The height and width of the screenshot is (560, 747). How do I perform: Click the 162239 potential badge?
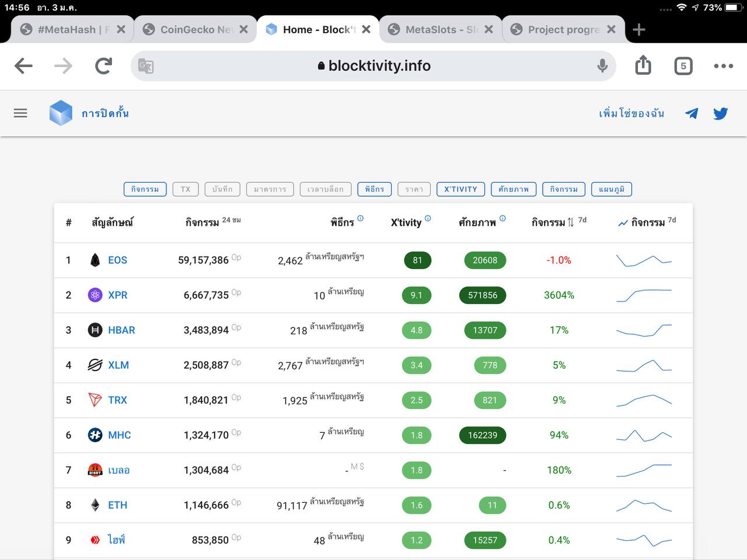coord(483,435)
